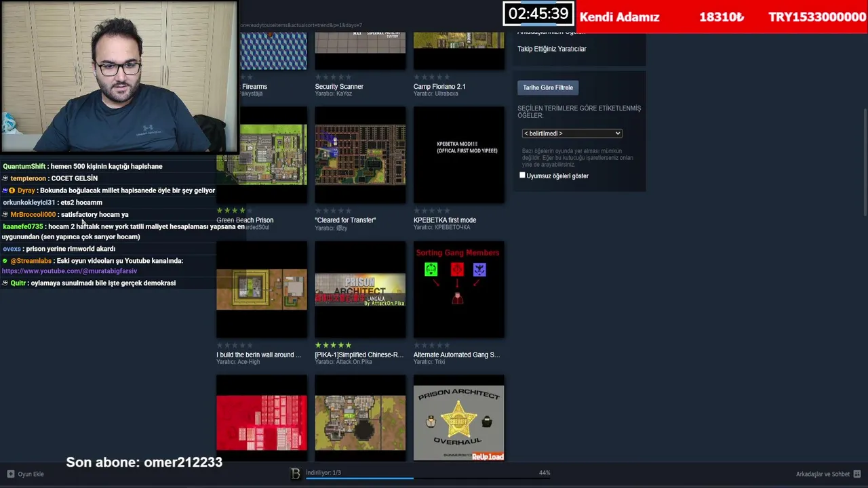Open the belirtilmedi dropdown
The image size is (868, 488).
click(572, 134)
